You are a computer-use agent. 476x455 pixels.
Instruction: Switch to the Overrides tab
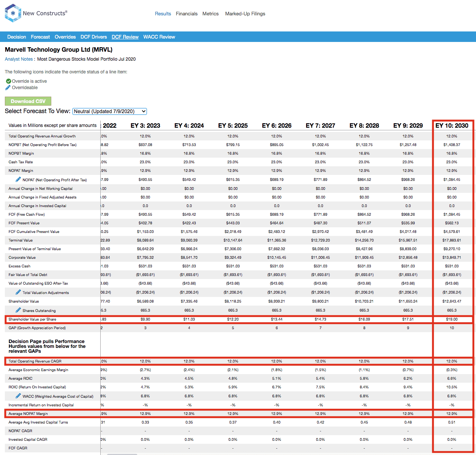click(x=65, y=37)
